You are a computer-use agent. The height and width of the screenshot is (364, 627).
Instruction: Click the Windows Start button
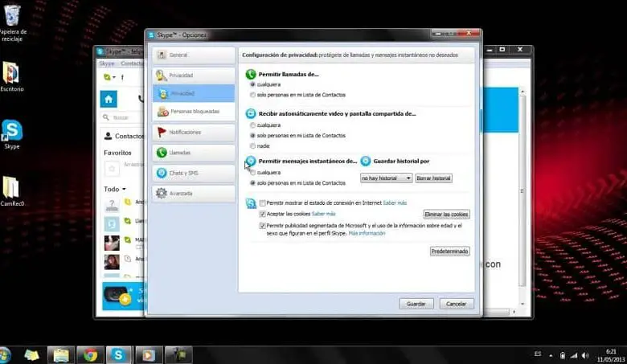[5, 355]
